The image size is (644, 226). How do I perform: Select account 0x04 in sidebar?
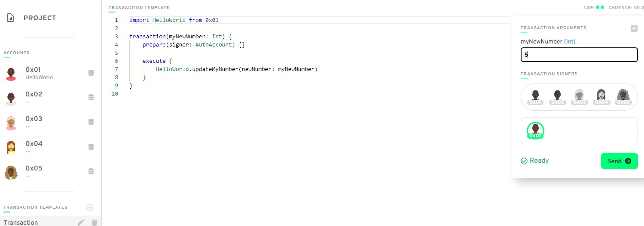tap(51, 147)
